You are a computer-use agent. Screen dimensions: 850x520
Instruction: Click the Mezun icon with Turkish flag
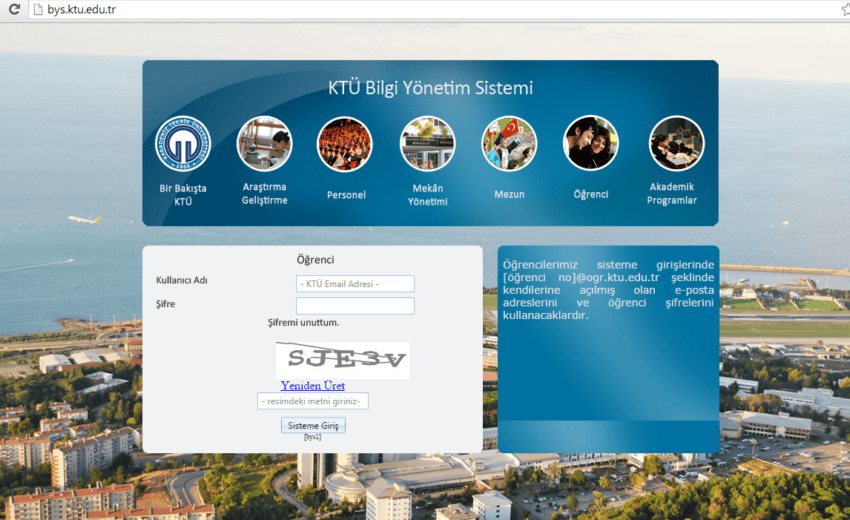(x=509, y=144)
